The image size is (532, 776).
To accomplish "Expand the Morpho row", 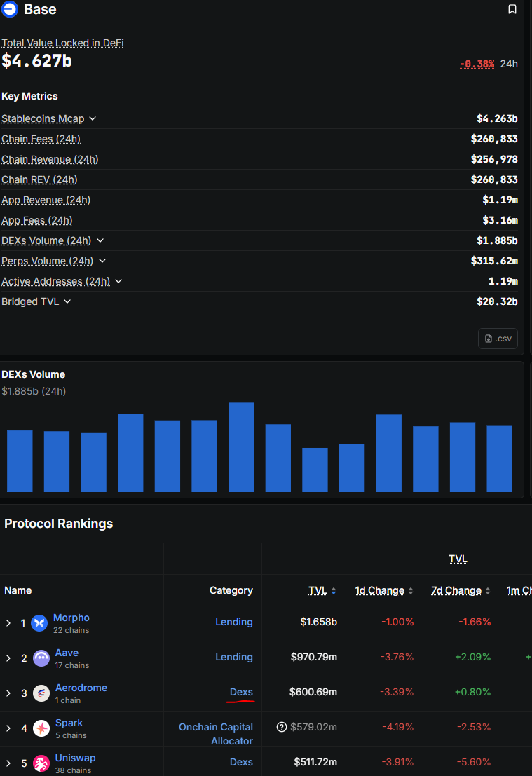I will tap(8, 623).
